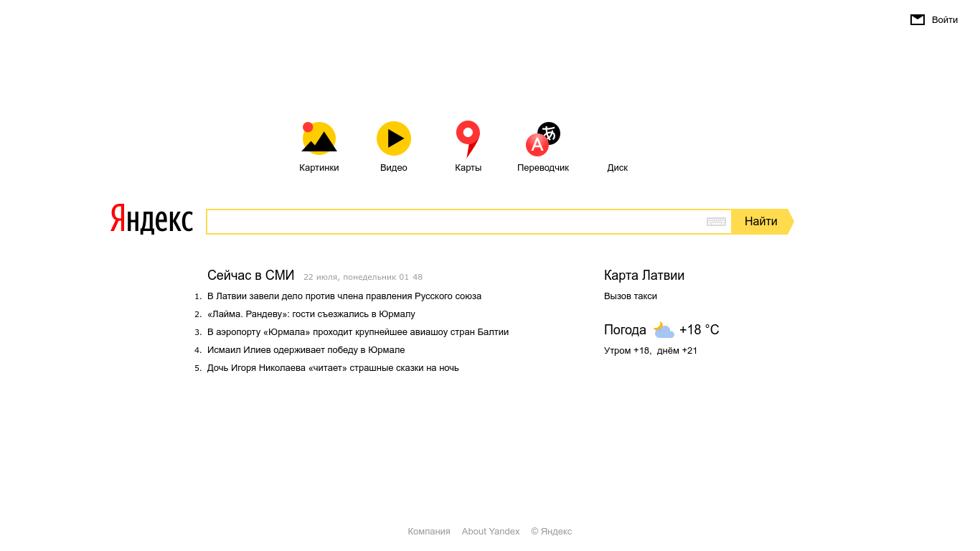Open the «Лайма. Рандеву» news headline
Image resolution: width=980 pixels, height=551 pixels.
(x=311, y=314)
